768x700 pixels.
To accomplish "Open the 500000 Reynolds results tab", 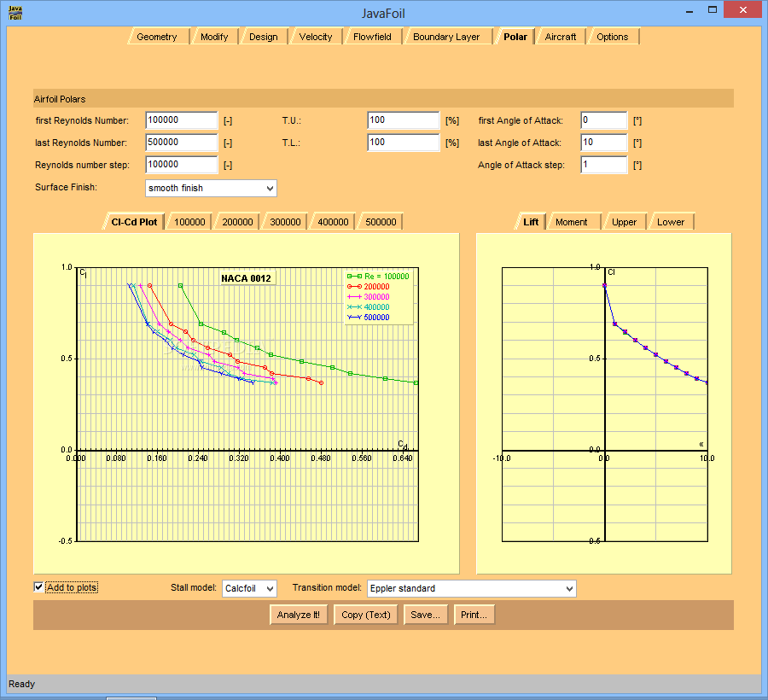I will [381, 222].
